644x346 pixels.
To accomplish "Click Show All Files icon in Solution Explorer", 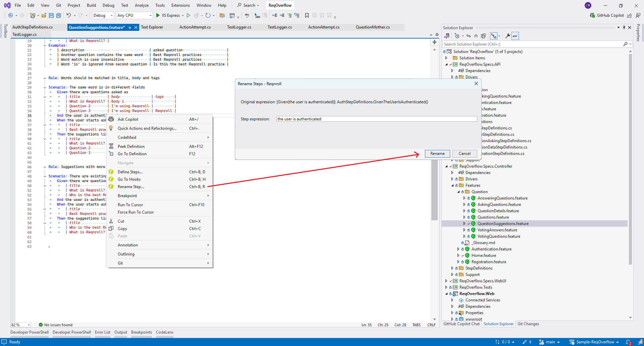I will 483,36.
